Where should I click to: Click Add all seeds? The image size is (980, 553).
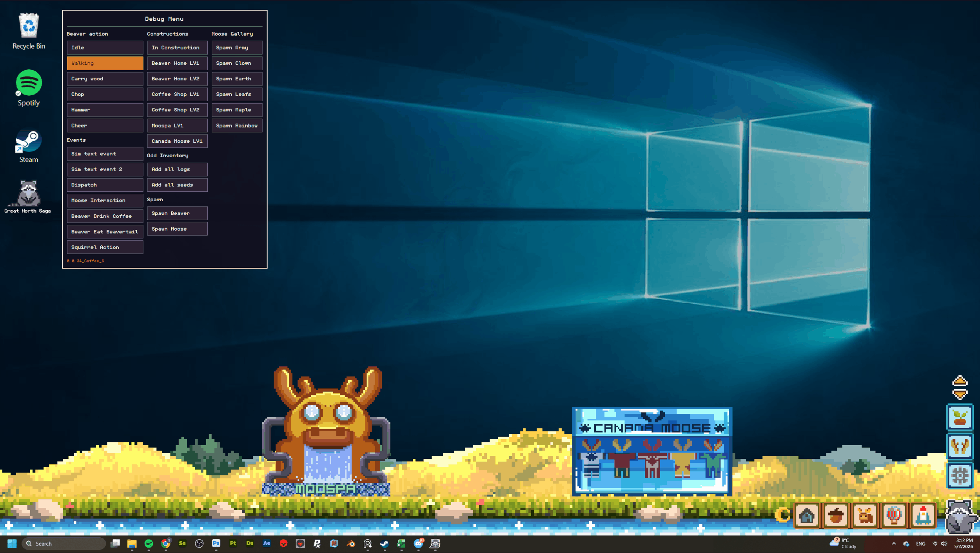pos(177,185)
